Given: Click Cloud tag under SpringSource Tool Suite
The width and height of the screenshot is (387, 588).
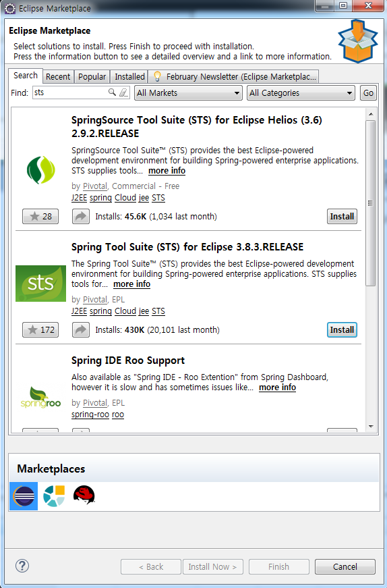Looking at the screenshot, I should tap(125, 198).
